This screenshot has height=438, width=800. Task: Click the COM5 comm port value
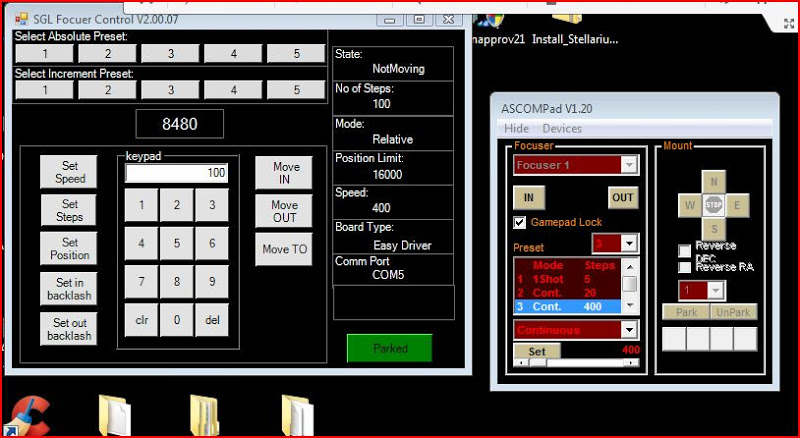pos(388,275)
